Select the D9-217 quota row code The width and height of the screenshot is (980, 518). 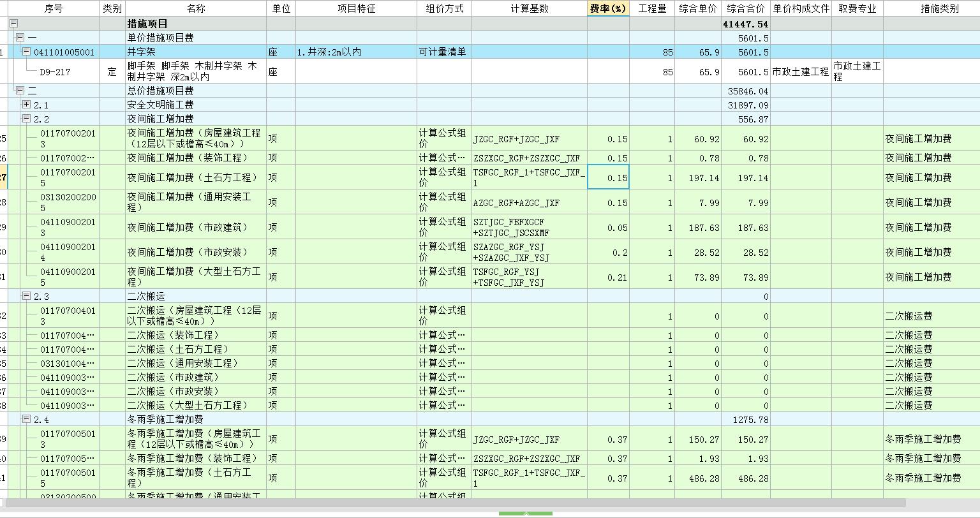55,72
